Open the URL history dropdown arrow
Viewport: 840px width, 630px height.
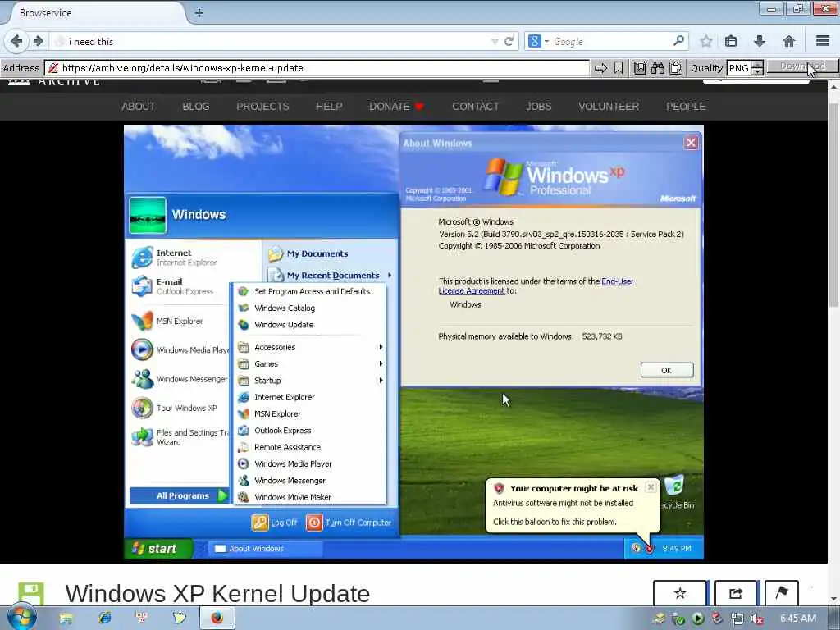494,42
